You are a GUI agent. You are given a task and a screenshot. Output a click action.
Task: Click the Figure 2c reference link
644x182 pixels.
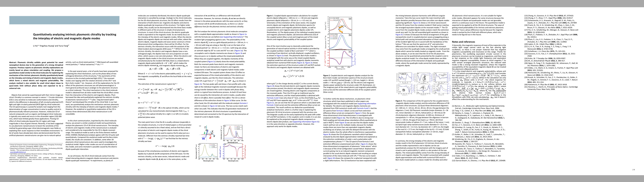[x=271, y=103]
